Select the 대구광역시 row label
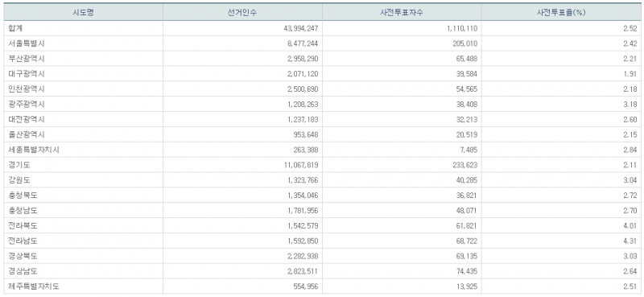 (x=27, y=74)
